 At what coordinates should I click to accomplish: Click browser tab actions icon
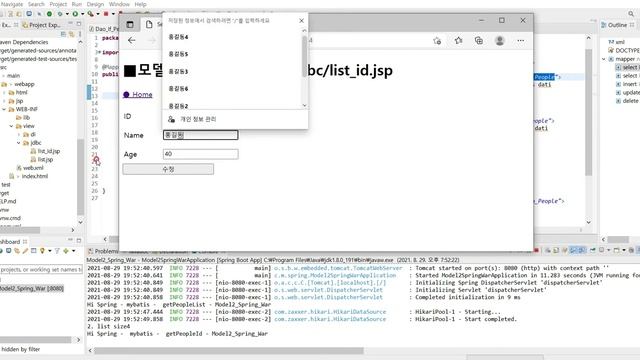pos(130,24)
